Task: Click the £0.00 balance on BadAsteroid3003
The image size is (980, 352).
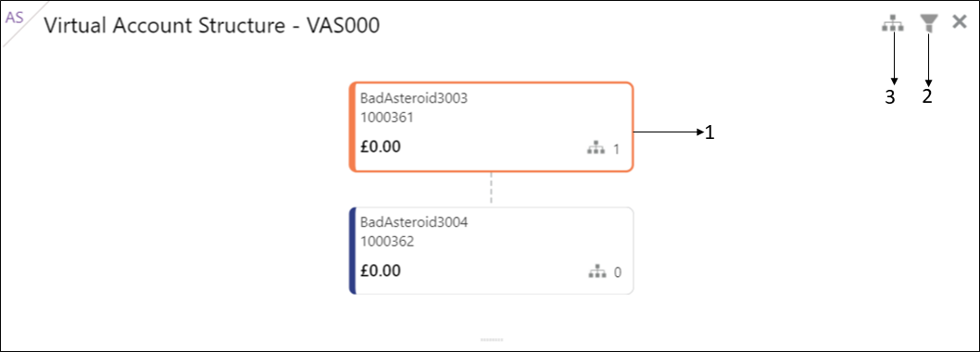Action: pos(381,147)
